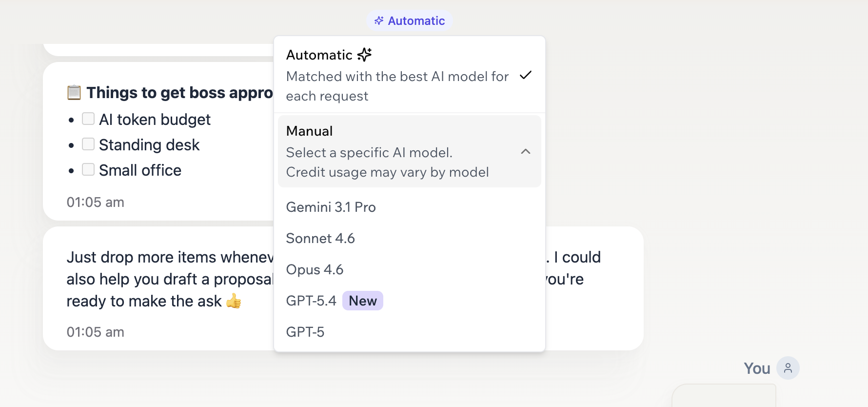Select Automatic best model matching option
868x407 pixels.
pos(410,75)
